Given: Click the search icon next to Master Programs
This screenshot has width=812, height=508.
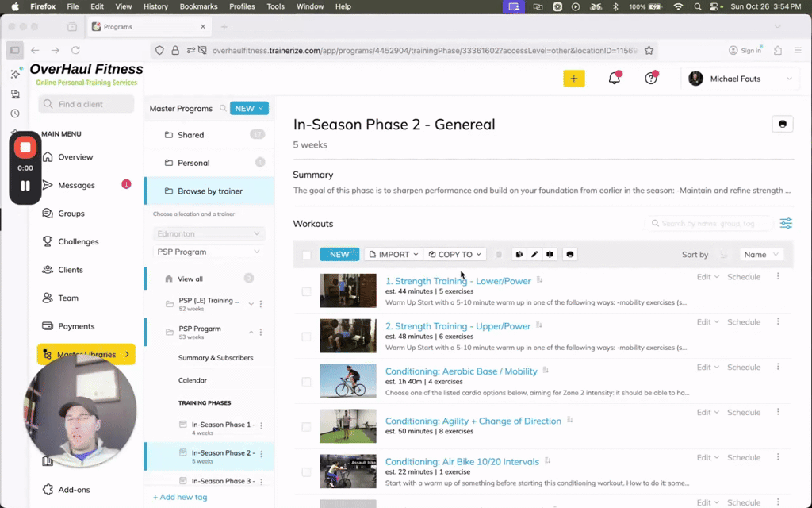Looking at the screenshot, I should click(x=223, y=108).
